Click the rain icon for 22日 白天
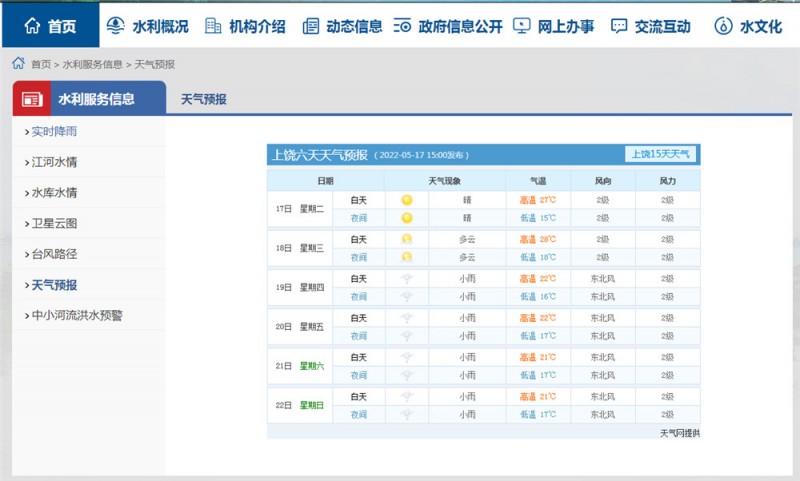 [407, 396]
